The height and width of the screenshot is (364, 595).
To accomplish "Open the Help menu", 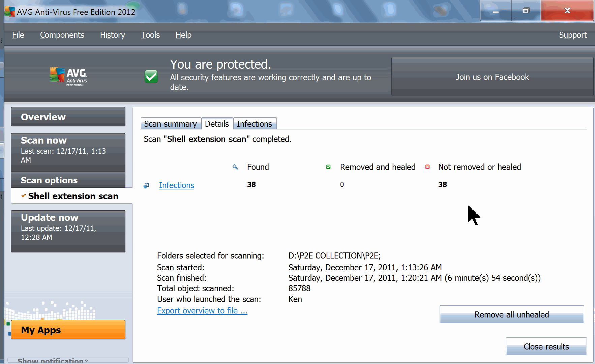I will 183,35.
